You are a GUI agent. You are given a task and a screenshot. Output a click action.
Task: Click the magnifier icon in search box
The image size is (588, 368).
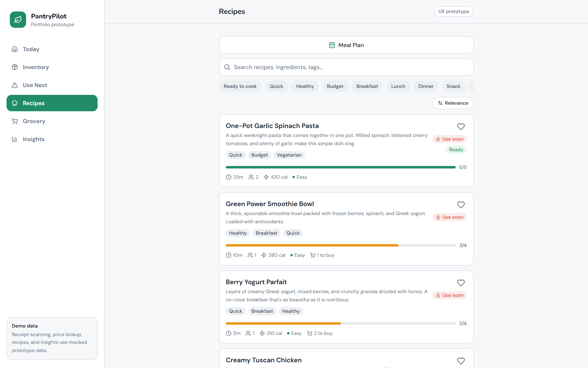227,67
